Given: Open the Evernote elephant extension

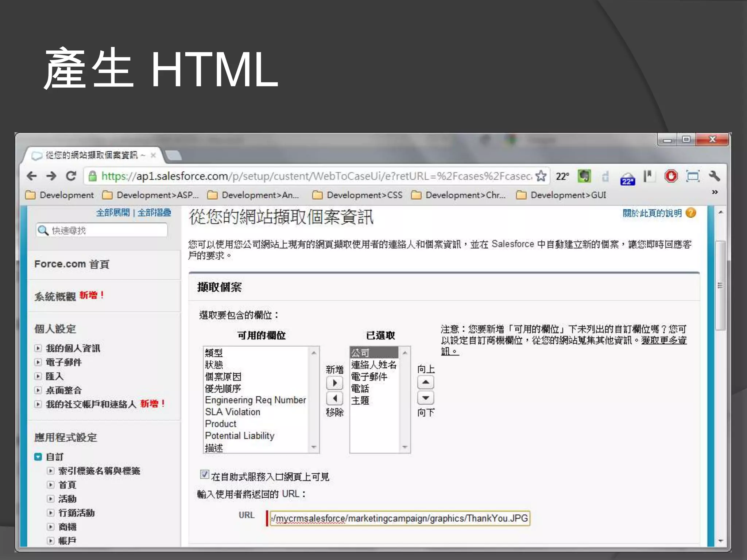Looking at the screenshot, I should point(584,176).
